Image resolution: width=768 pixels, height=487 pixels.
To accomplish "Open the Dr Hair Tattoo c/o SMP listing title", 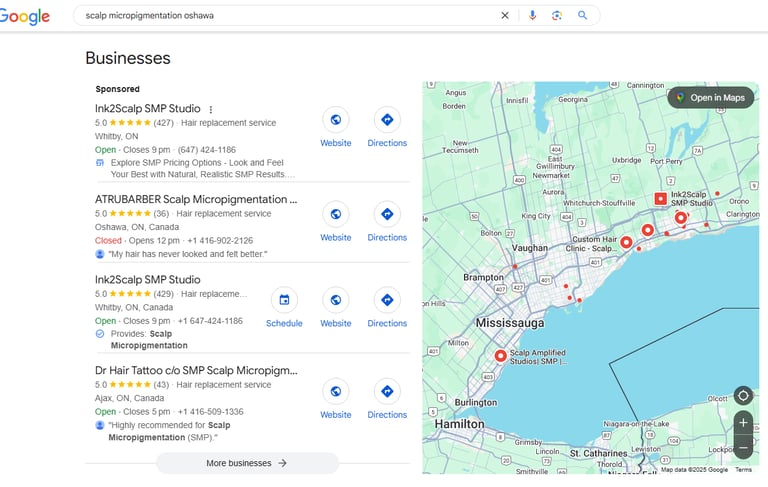I will tap(196, 370).
